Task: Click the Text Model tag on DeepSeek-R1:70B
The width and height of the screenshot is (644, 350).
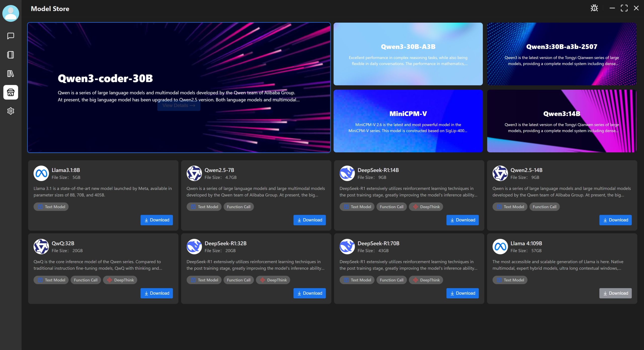Action: point(357,280)
